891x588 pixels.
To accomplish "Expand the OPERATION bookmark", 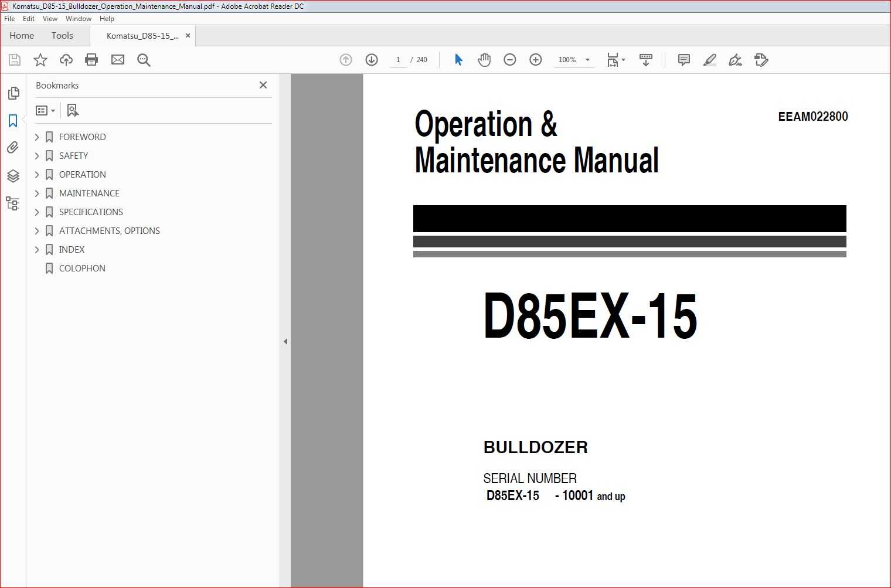I will click(37, 175).
